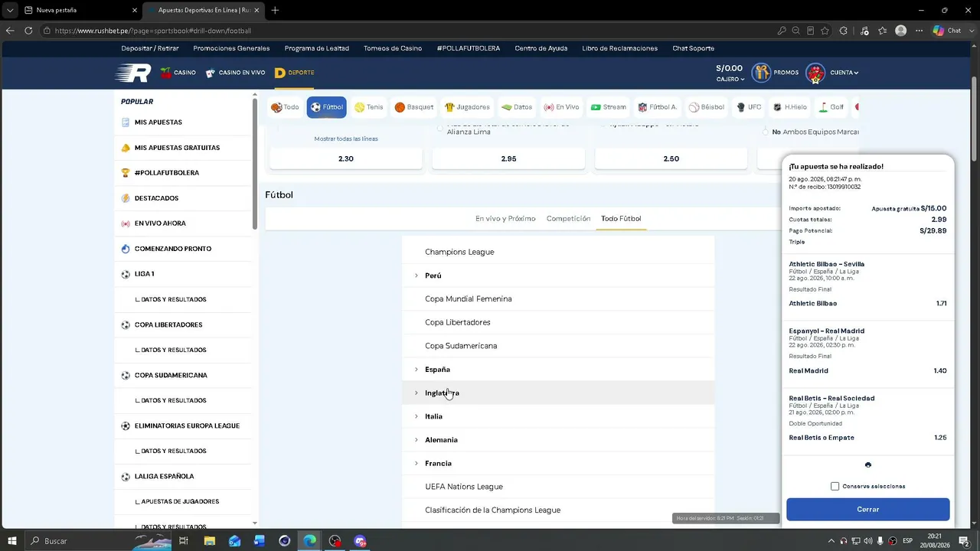Expand the Inglaterra competitions list
The image size is (980, 551).
tap(558, 393)
